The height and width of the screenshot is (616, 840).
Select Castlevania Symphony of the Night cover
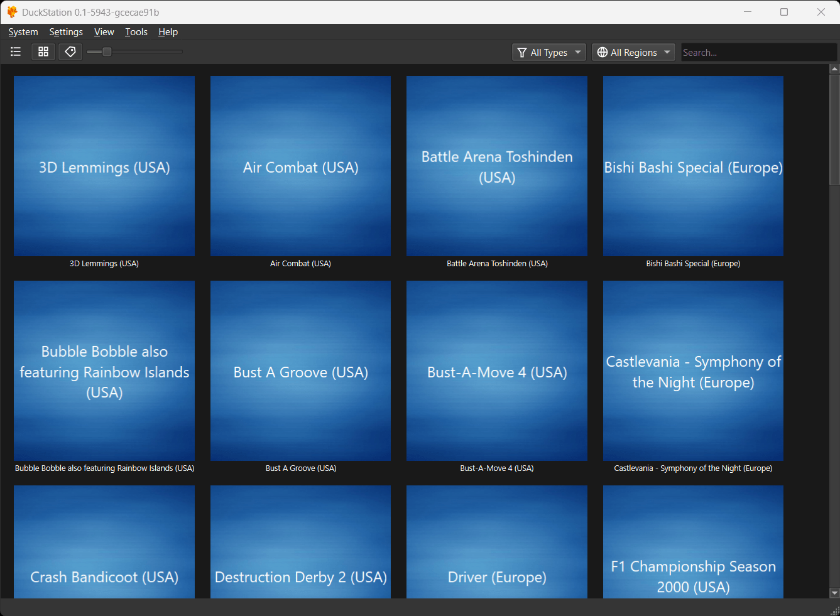click(693, 371)
